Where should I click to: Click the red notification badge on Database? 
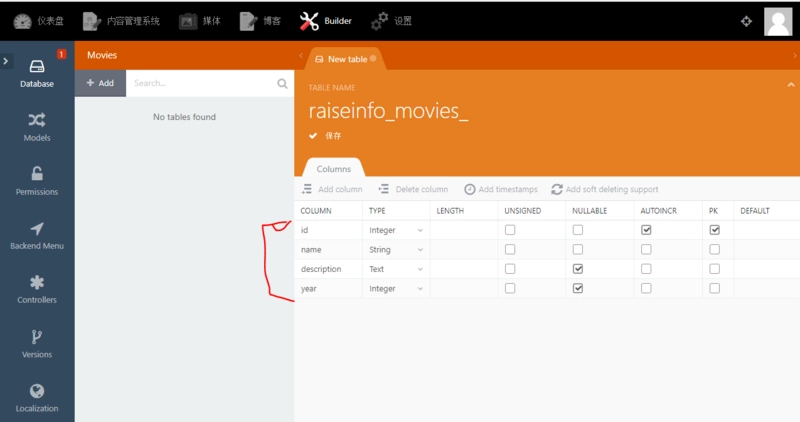[61, 54]
